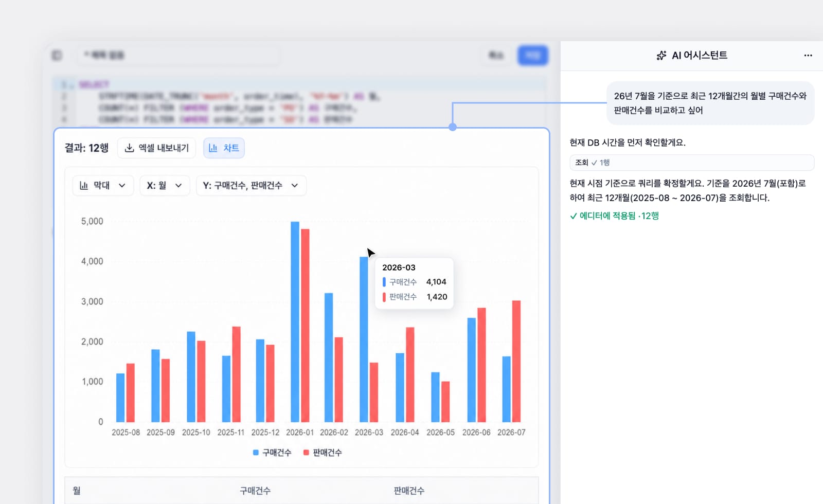
Task: Click the 현재 DB 시간을 먼저 확인할게요 message
Action: pos(628,142)
